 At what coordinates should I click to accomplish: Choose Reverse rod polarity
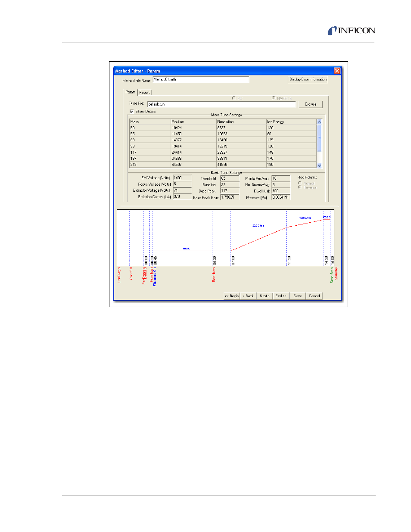pyautogui.click(x=299, y=187)
